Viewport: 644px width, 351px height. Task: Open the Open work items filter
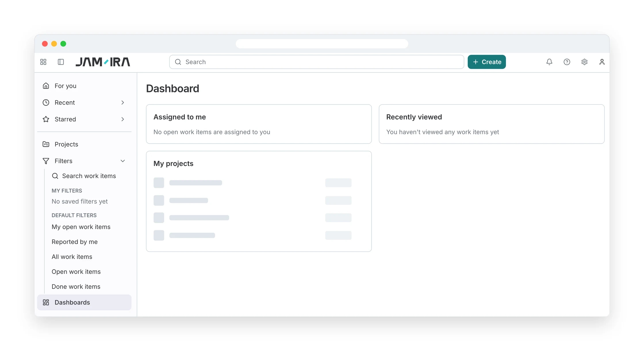click(76, 272)
